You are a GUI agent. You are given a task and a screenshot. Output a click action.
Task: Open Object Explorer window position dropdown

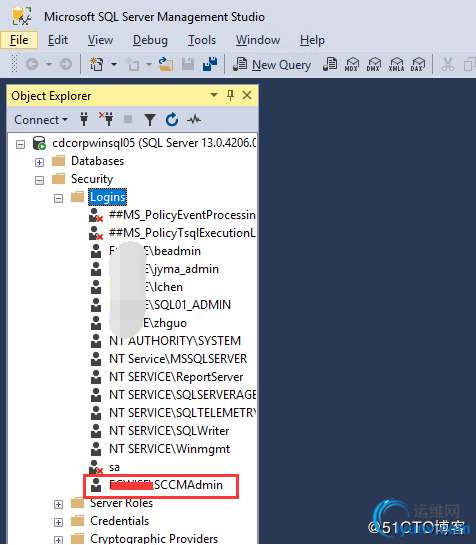click(214, 95)
